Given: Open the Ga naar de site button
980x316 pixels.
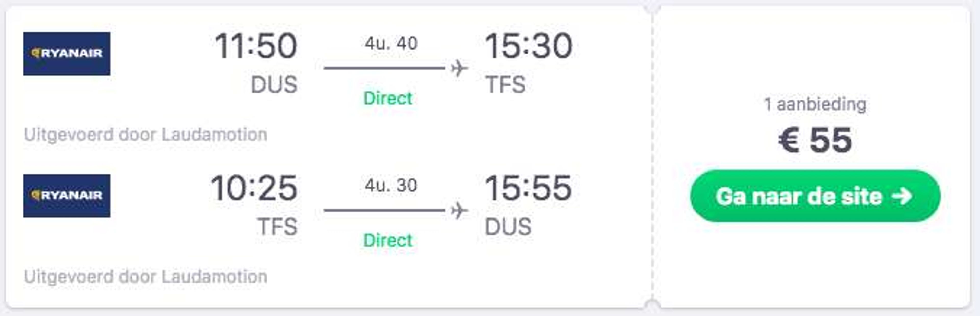Looking at the screenshot, I should [x=815, y=196].
